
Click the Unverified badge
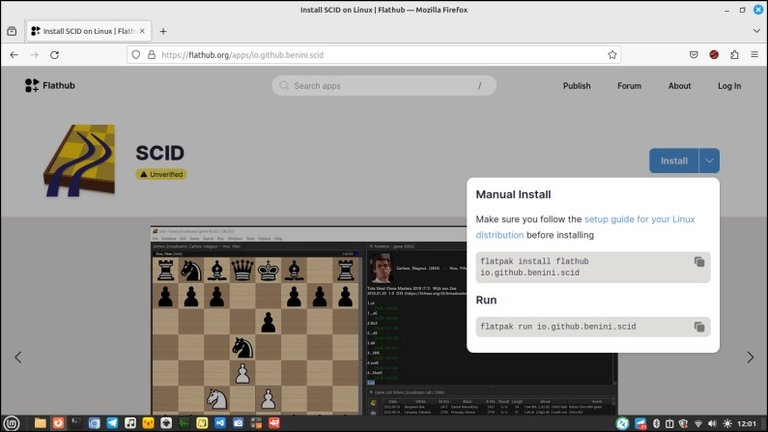pyautogui.click(x=161, y=174)
